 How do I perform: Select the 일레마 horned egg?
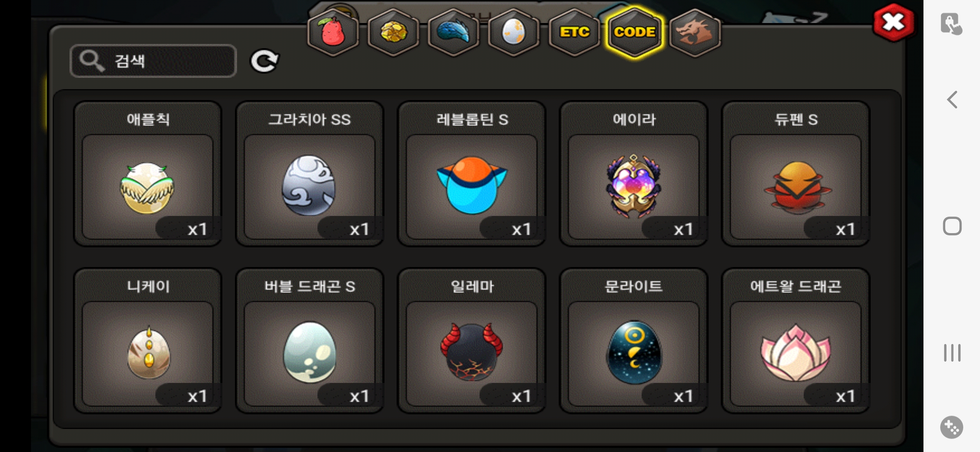[472, 340]
